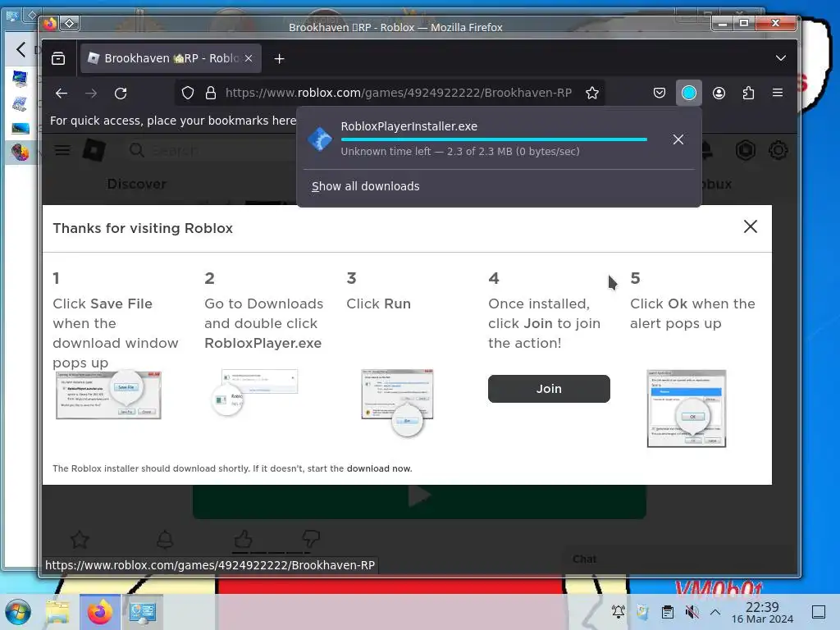Like the game with thumbs up

coord(243,539)
